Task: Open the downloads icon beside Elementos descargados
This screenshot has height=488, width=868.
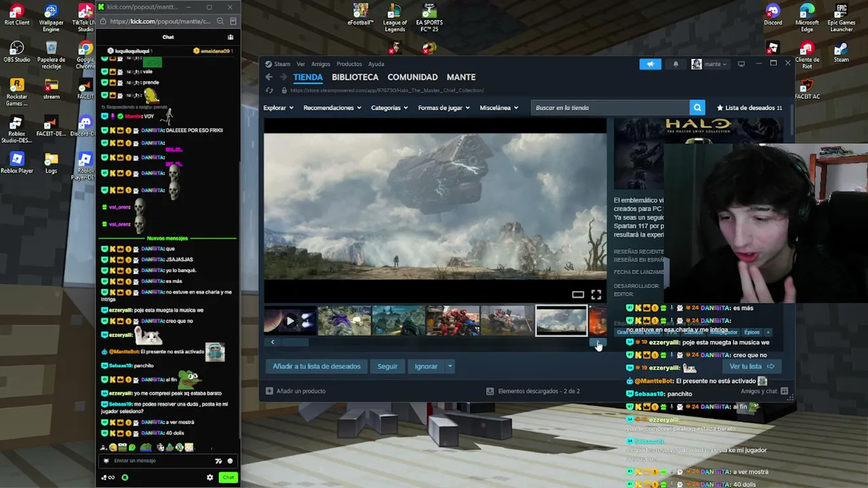Action: pyautogui.click(x=490, y=391)
